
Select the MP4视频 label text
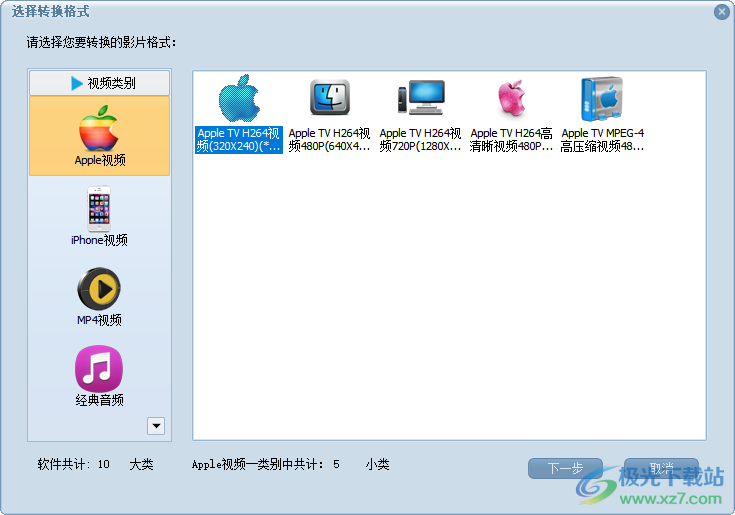(99, 320)
